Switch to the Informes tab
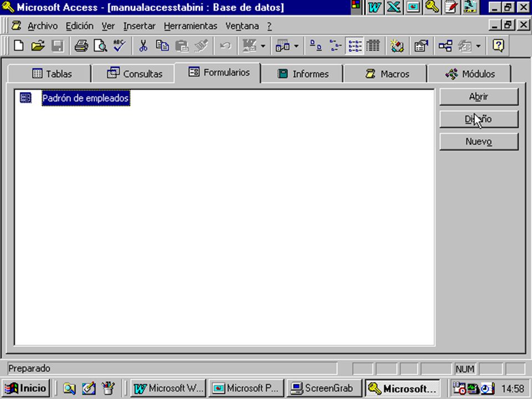Image resolution: width=532 pixels, height=399 pixels. click(x=302, y=74)
